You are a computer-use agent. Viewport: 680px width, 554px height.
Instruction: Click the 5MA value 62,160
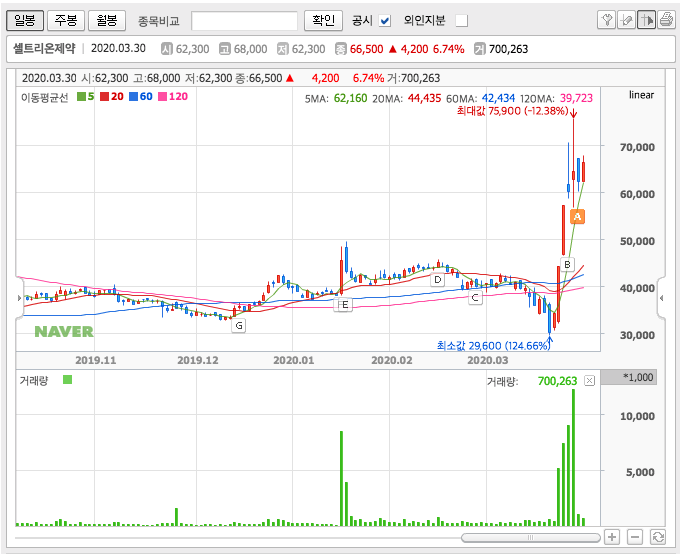tap(350, 98)
